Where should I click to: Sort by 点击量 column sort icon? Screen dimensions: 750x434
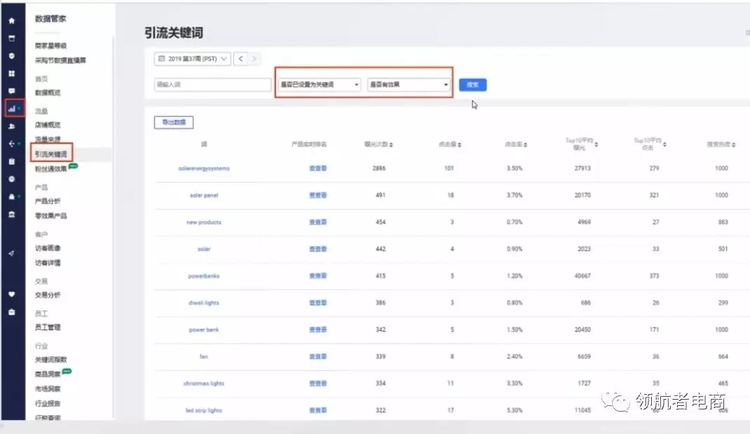459,144
